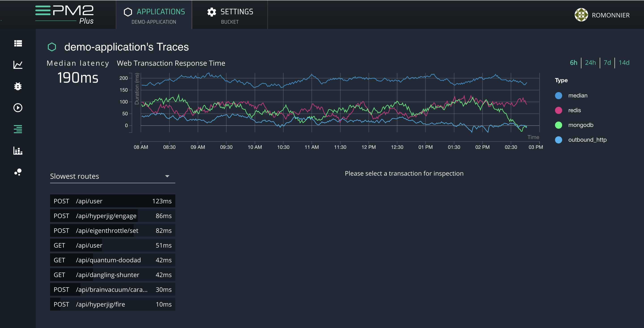644x328 pixels.
Task: Click the 08 AM time axis label
Action: pyautogui.click(x=141, y=147)
